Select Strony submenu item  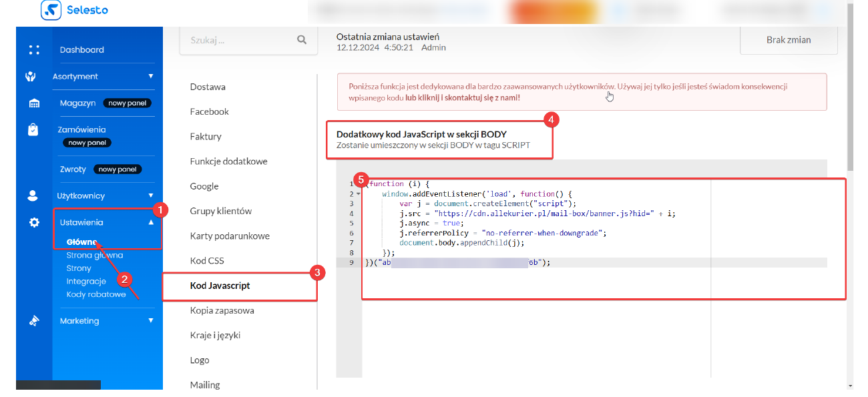point(79,268)
